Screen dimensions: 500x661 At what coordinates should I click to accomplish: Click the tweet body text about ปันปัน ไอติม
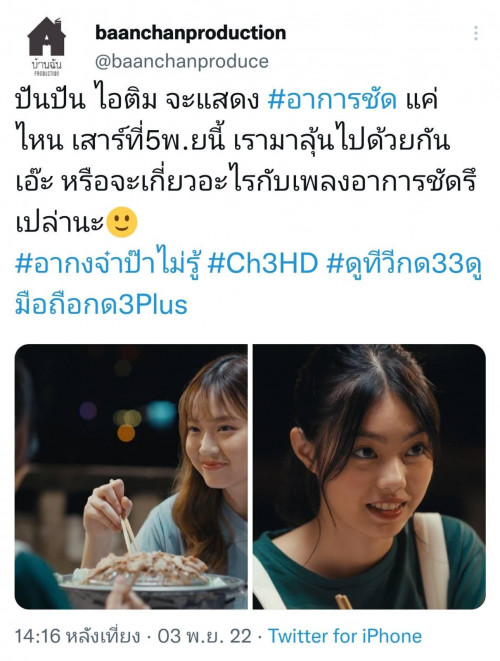(246, 161)
